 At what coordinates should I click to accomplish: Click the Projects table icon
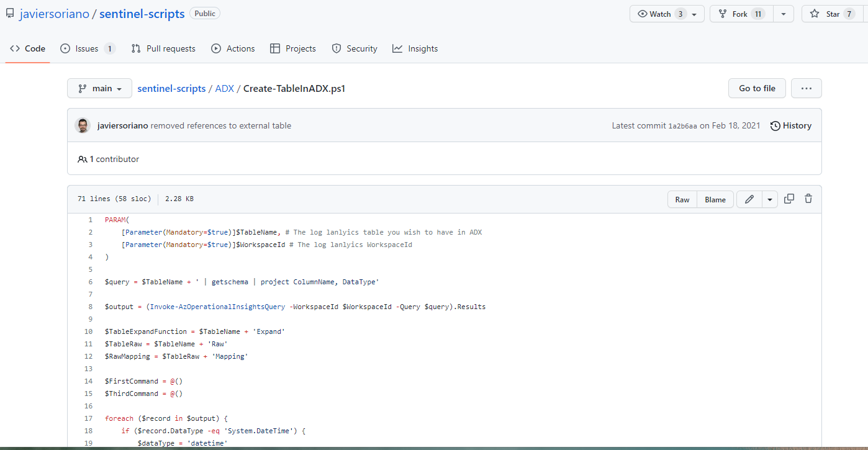click(x=275, y=48)
